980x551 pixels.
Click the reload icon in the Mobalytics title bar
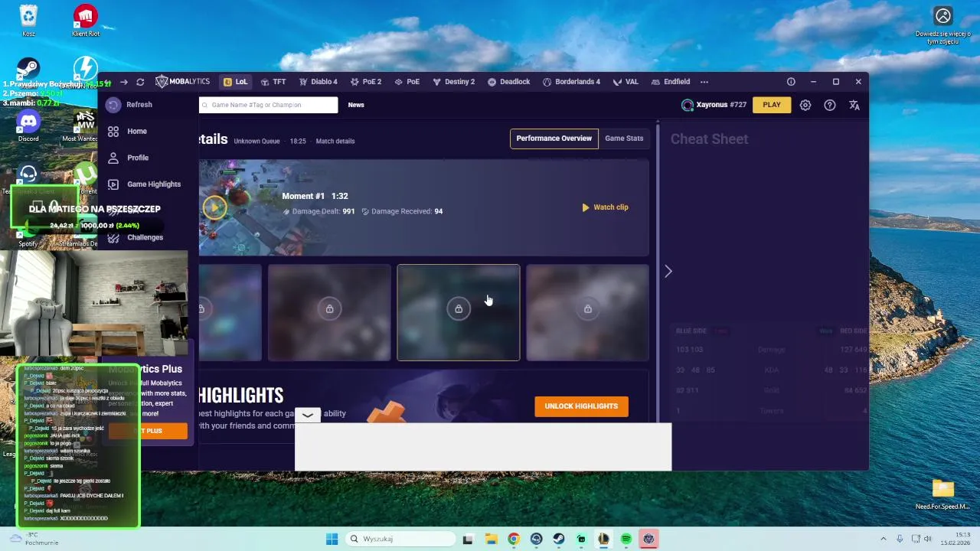click(x=140, y=82)
